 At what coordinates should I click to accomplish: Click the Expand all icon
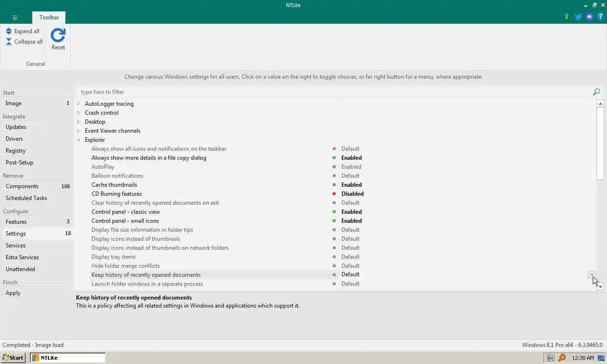pyautogui.click(x=9, y=31)
